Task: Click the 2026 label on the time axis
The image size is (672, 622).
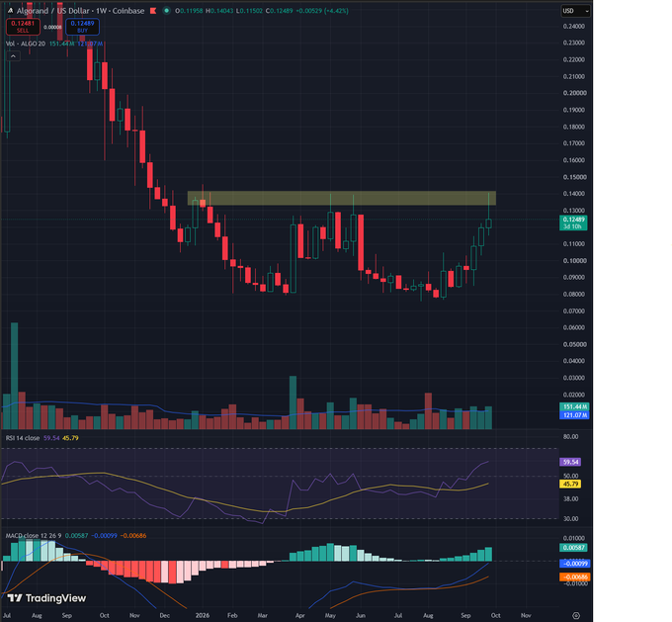Action: click(x=203, y=615)
